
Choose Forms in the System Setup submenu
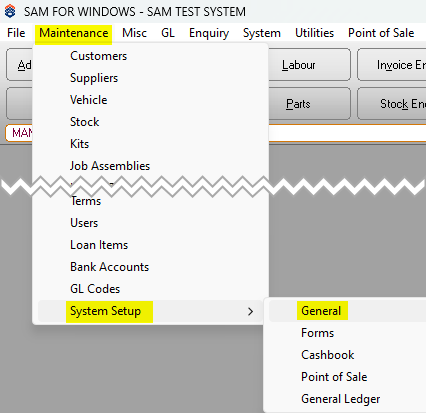coord(317,333)
